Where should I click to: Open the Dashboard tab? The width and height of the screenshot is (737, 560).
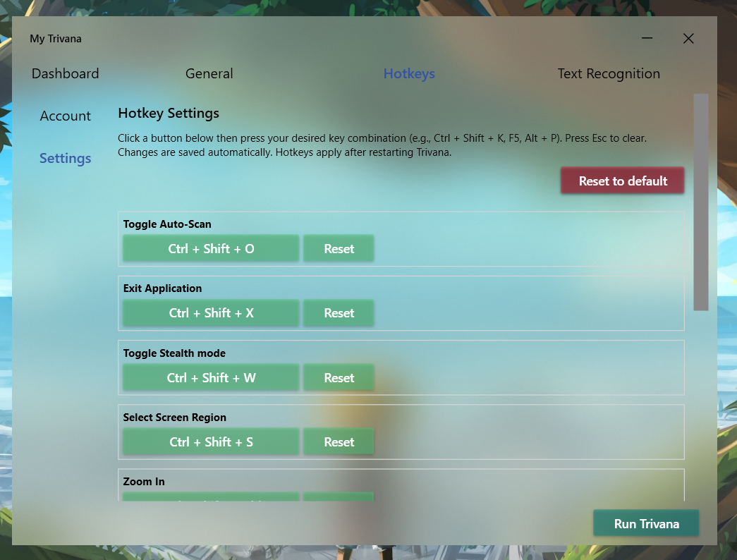click(x=66, y=73)
